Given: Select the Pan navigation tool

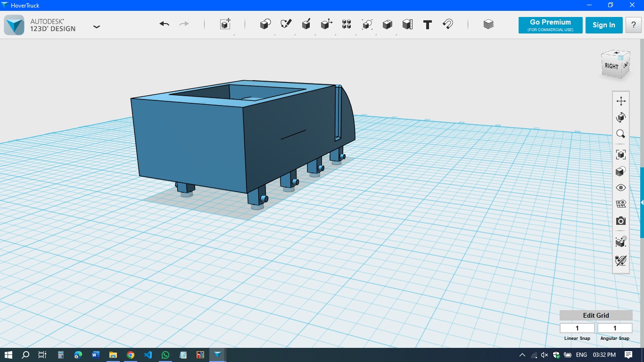Looking at the screenshot, I should click(621, 101).
